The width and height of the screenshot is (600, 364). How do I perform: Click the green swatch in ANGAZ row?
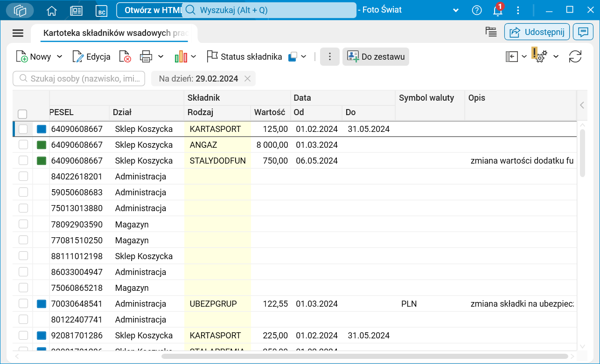pos(42,145)
